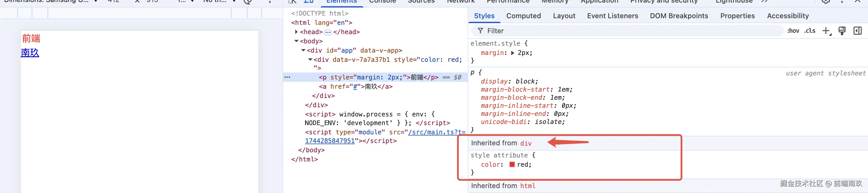868x193 pixels.
Task: Switch to the Computed tab
Action: point(523,16)
